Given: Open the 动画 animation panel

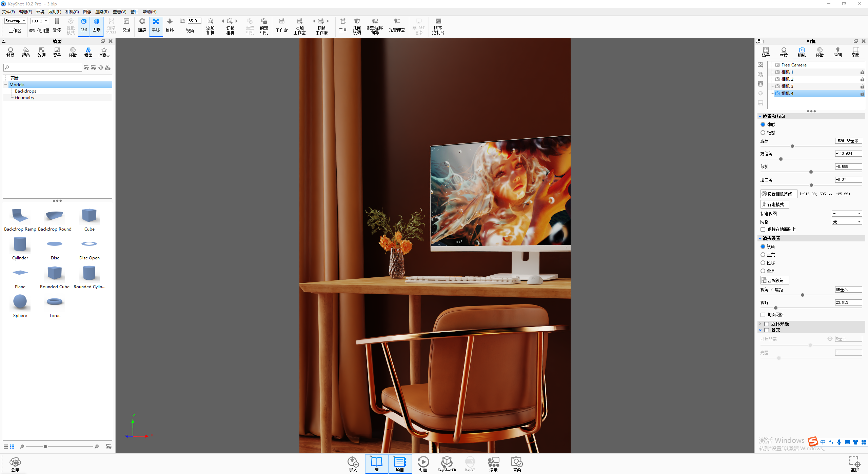Looking at the screenshot, I should [423, 463].
